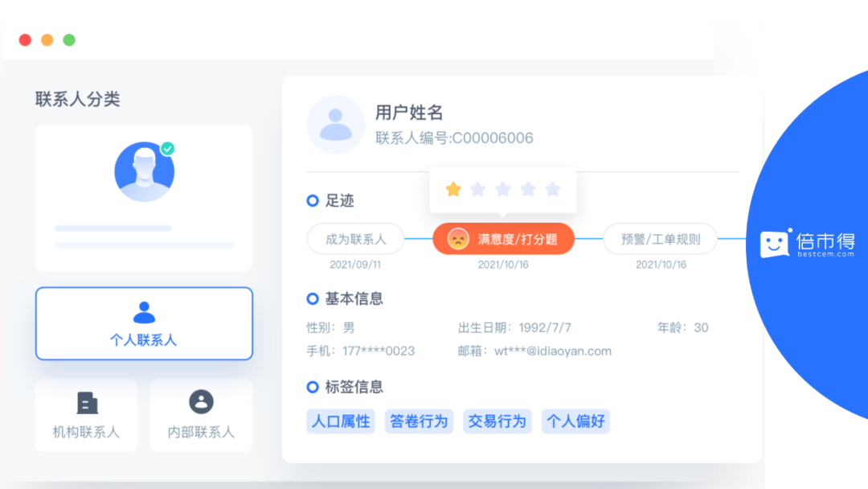Viewport: 868px width, 489px height.
Task: Select the first filled star rating
Action: coord(452,189)
